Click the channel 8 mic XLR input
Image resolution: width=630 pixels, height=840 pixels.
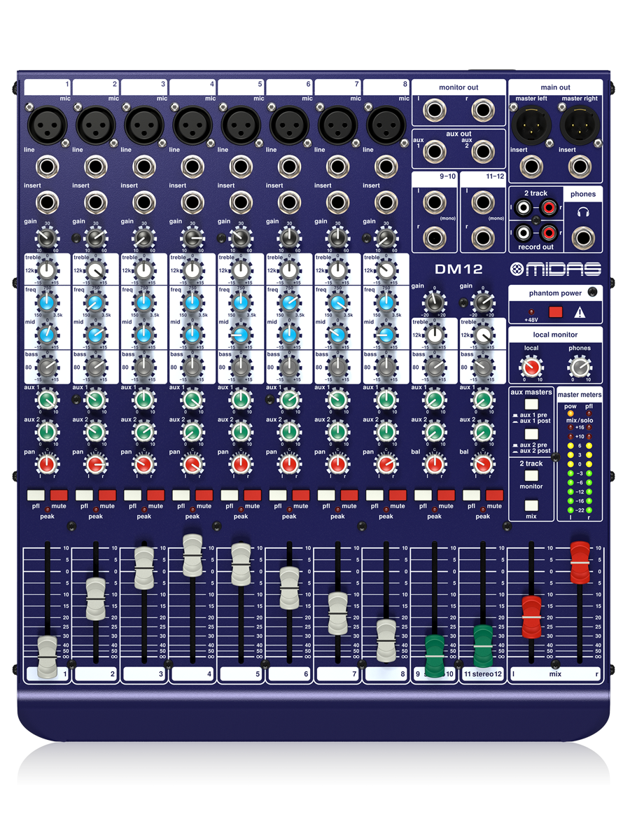386,125
